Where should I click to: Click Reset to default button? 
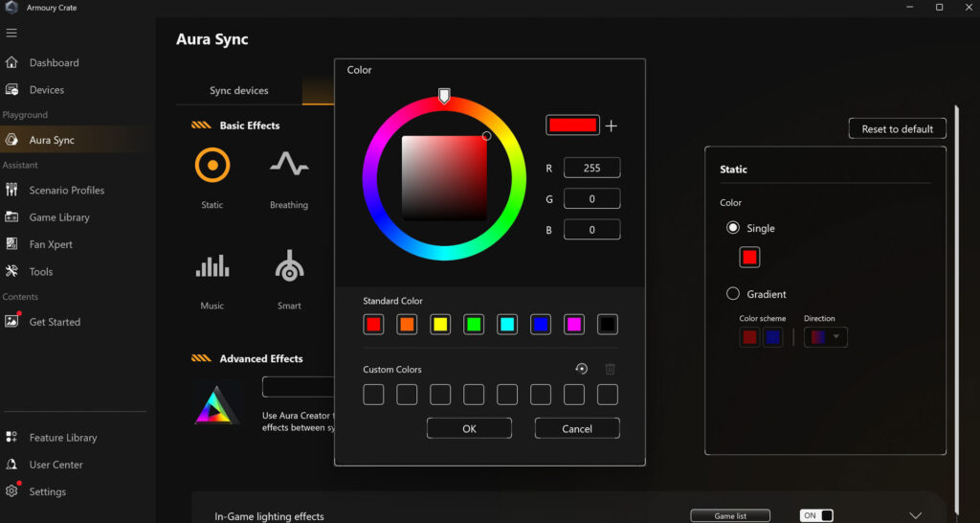coord(897,129)
